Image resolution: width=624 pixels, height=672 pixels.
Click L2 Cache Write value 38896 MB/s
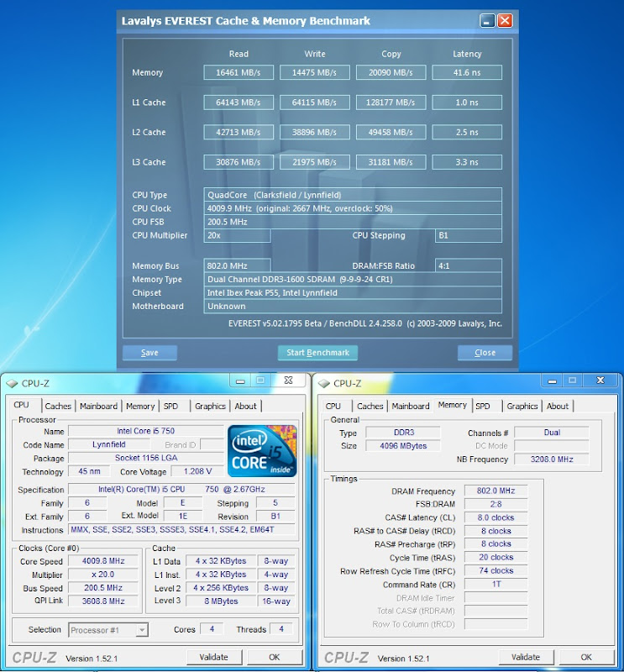(315, 133)
